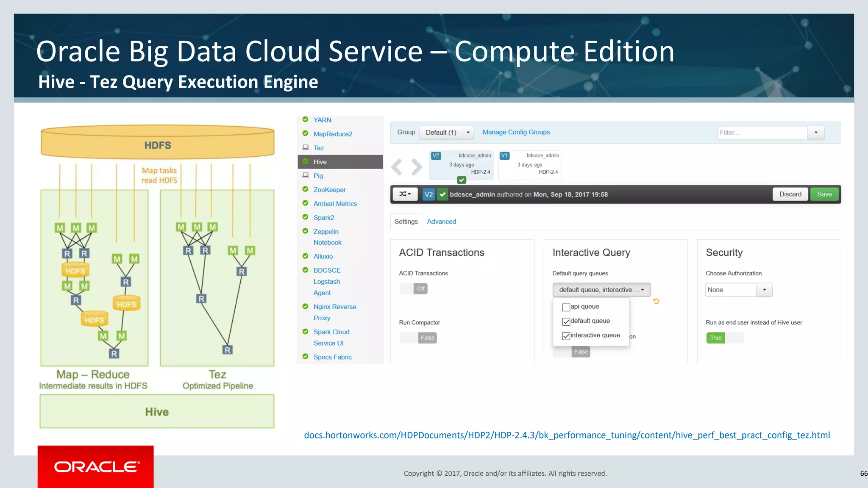Open the compare versions shuffle dropdown
Viewport: 868px width, 488px height.
405,194
